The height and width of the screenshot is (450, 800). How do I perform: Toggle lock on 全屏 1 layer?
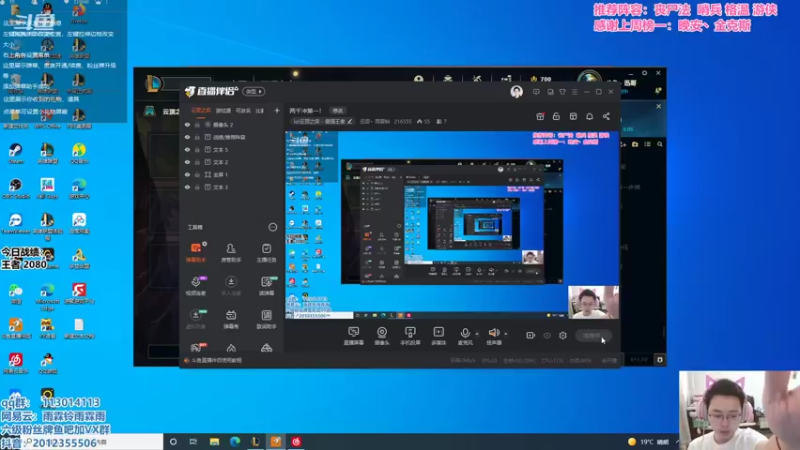pyautogui.click(x=197, y=174)
